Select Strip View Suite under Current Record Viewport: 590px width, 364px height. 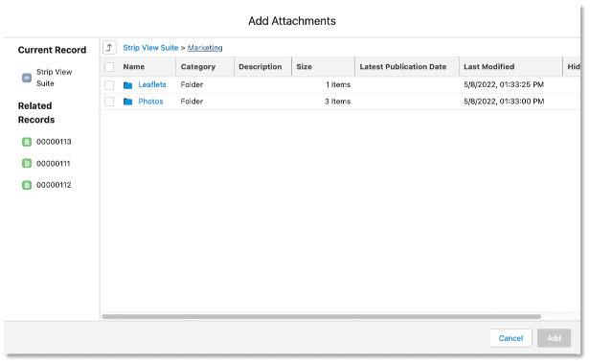55,78
